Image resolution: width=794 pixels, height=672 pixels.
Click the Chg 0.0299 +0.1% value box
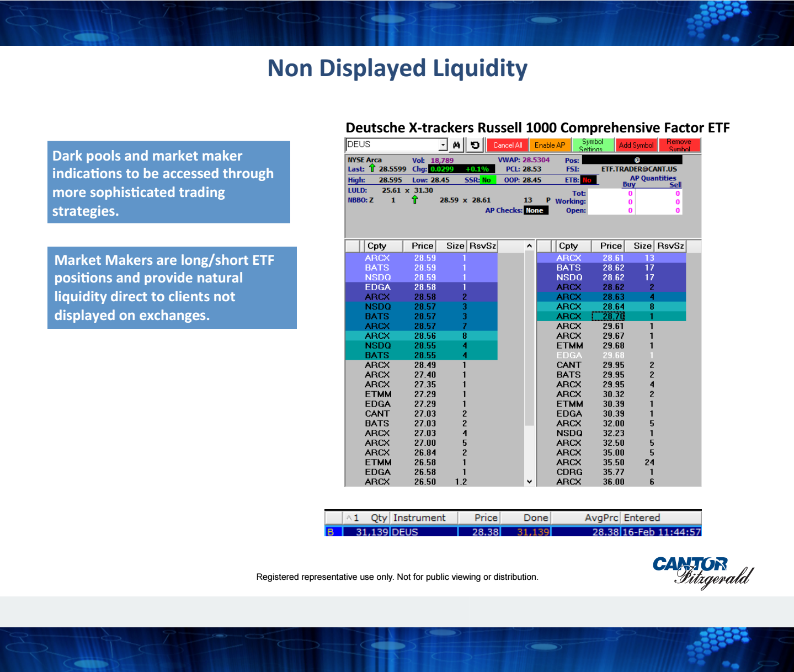pos(462,169)
